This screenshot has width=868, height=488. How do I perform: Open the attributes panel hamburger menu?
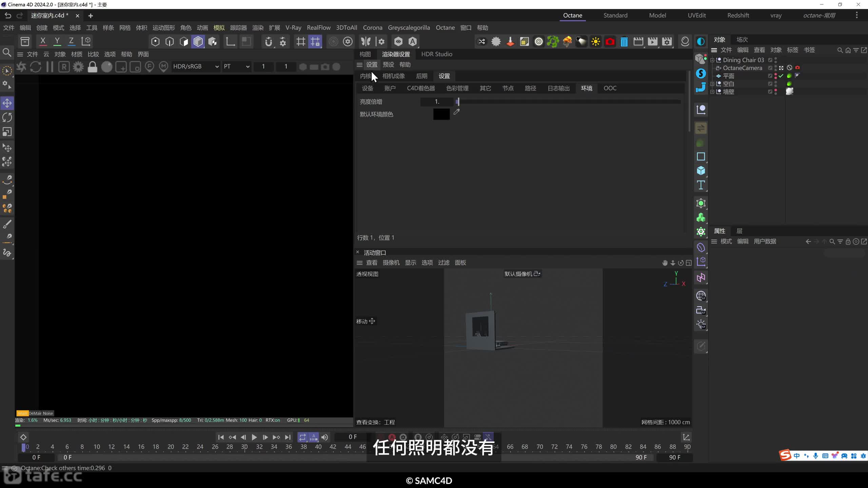(x=714, y=241)
